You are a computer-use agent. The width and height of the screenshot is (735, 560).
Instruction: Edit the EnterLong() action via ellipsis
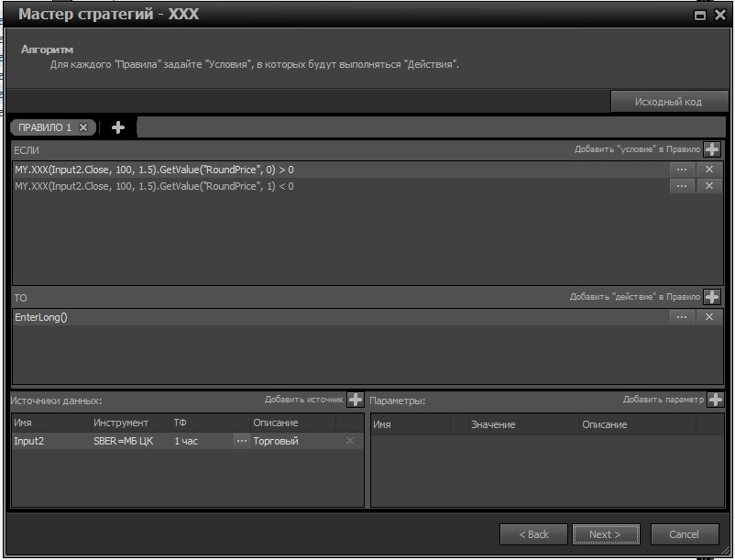(681, 317)
